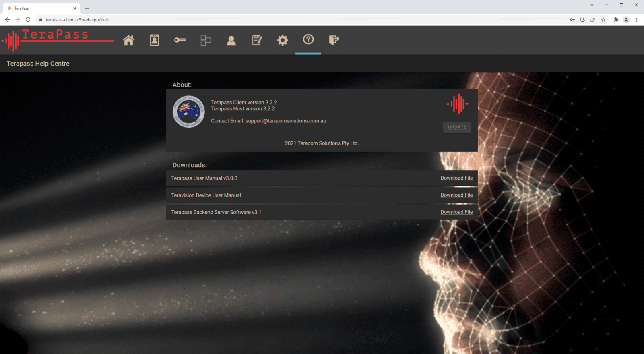Click the site lock security icon

coord(41,19)
